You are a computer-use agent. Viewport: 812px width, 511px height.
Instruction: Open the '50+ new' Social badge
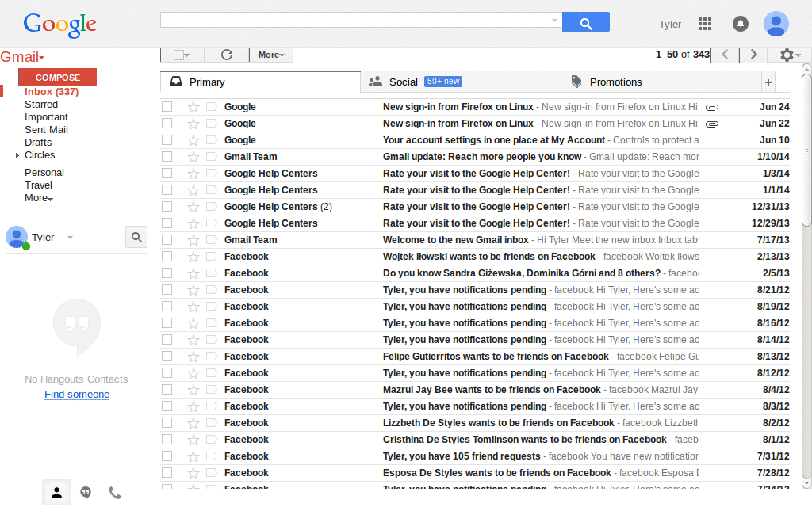[442, 81]
